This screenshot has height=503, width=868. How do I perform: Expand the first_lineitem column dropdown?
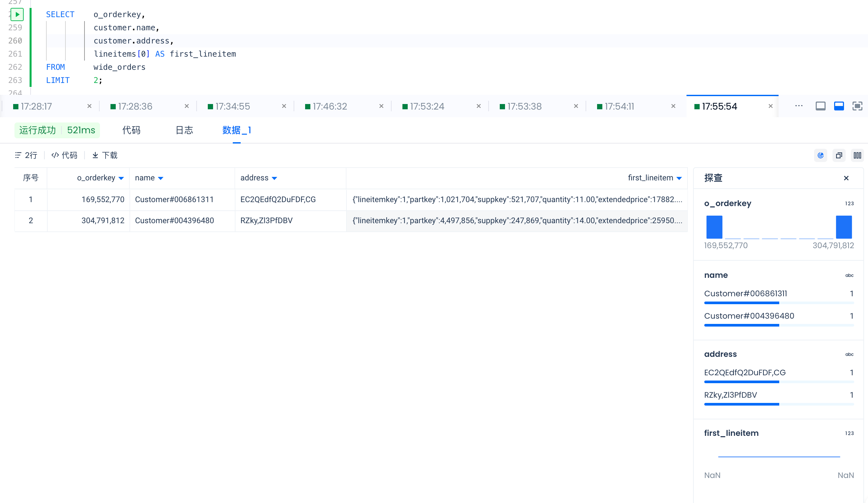(679, 178)
